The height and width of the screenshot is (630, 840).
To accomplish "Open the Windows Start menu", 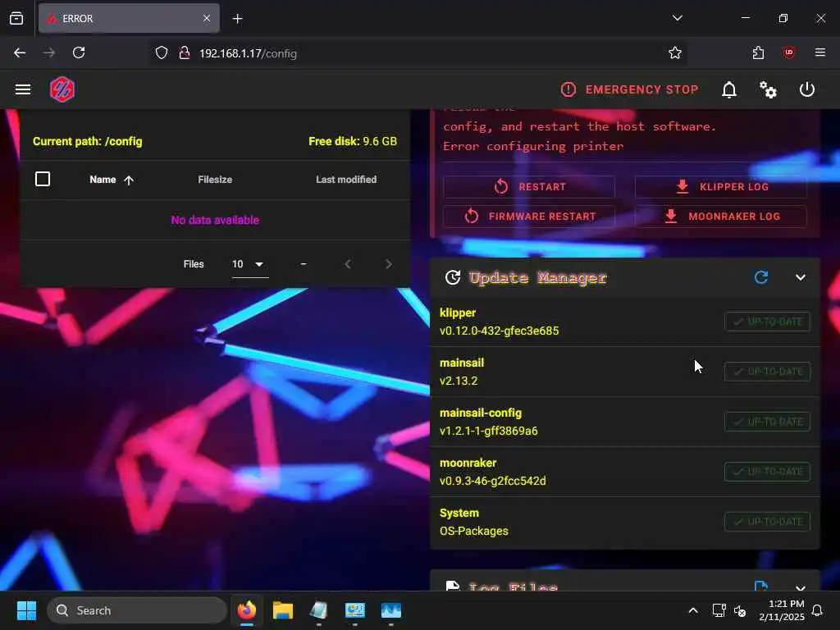I will pos(26,610).
